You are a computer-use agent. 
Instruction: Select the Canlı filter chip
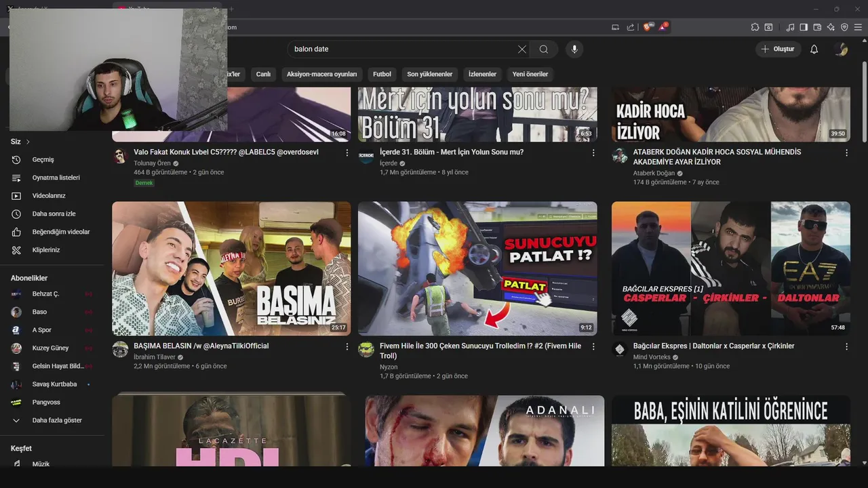tap(263, 75)
